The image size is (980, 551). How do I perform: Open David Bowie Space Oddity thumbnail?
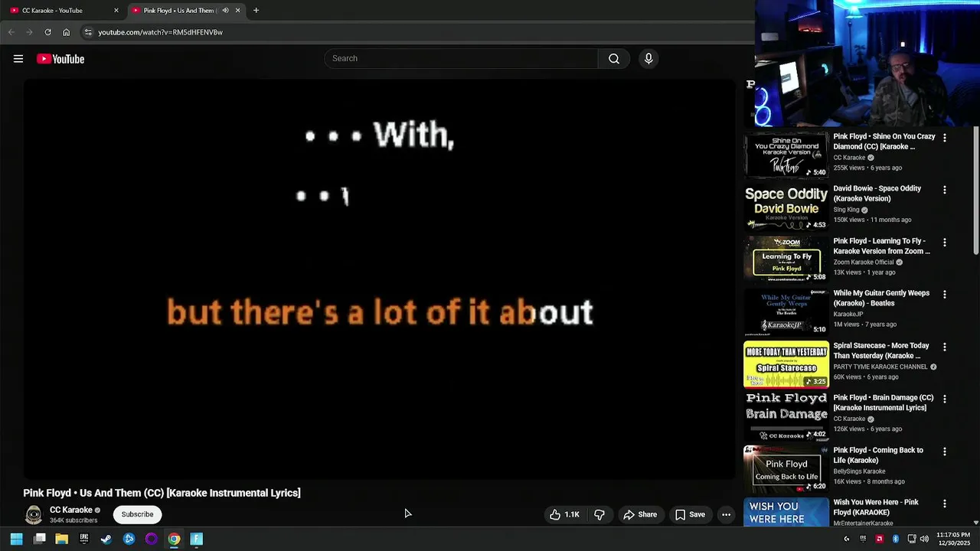click(786, 207)
